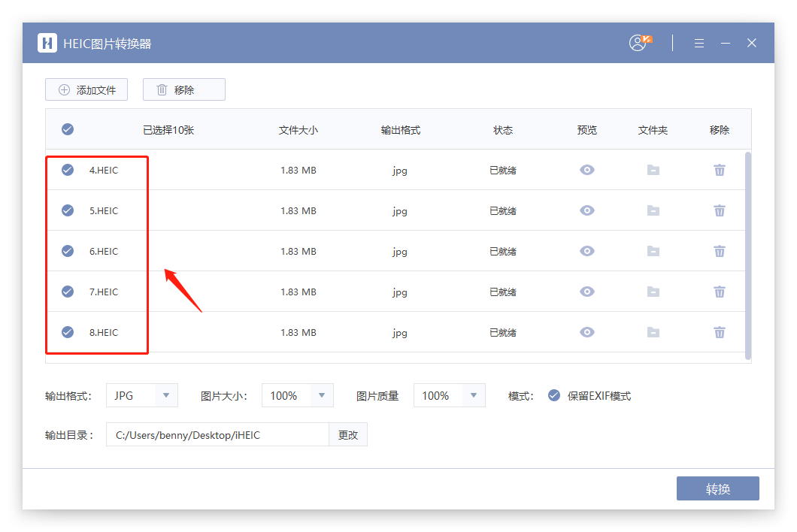Deselect the 7.HEIC checkbox
797x532 pixels.
click(x=68, y=292)
